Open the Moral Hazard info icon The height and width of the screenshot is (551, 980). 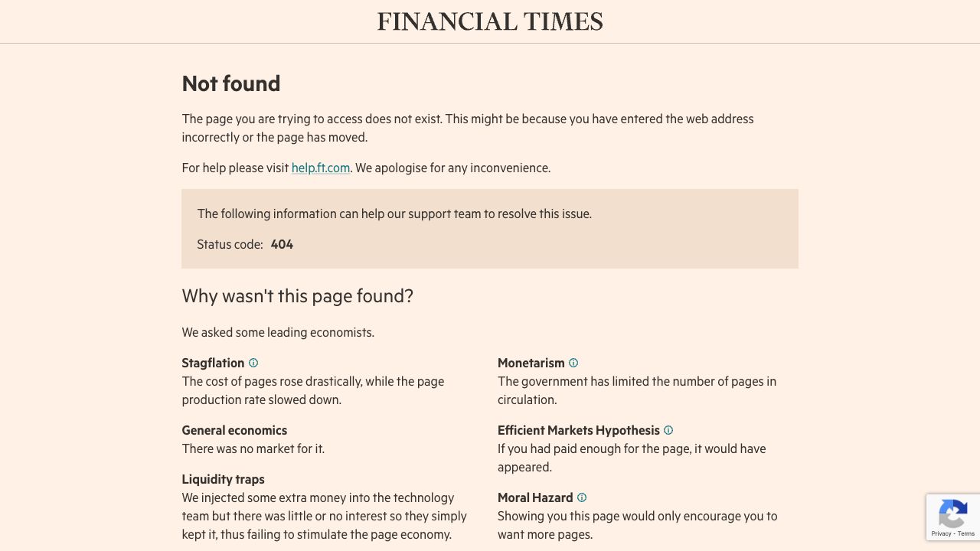pyautogui.click(x=582, y=497)
